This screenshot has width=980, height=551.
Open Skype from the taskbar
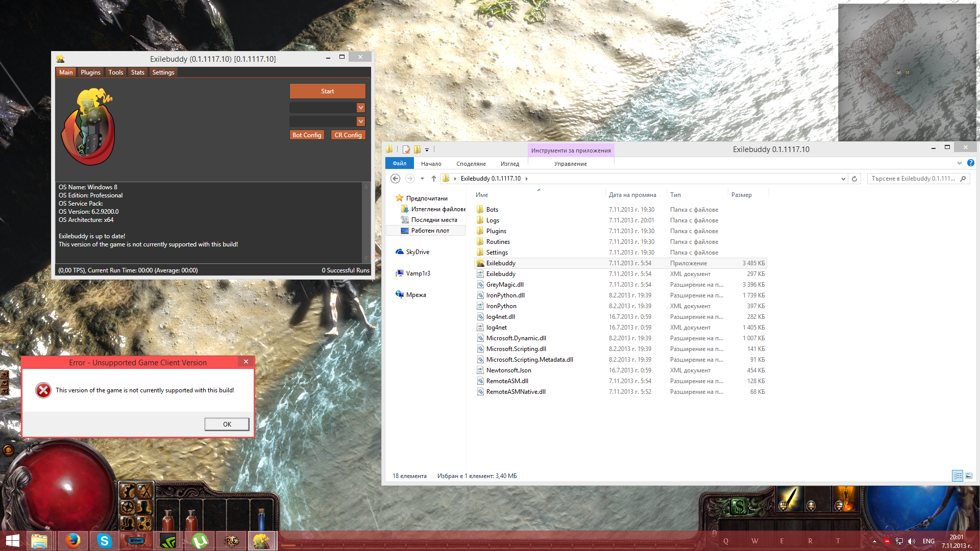tap(104, 540)
